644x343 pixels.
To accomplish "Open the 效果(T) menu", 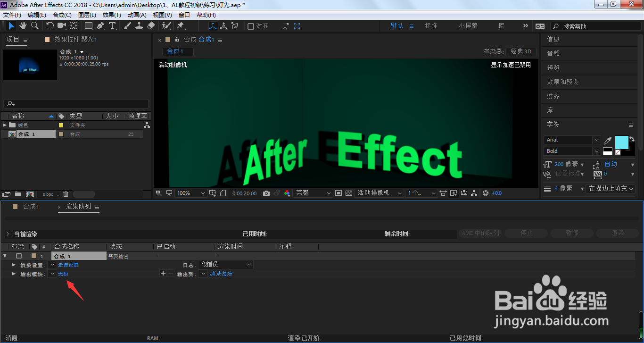I will [x=112, y=15].
